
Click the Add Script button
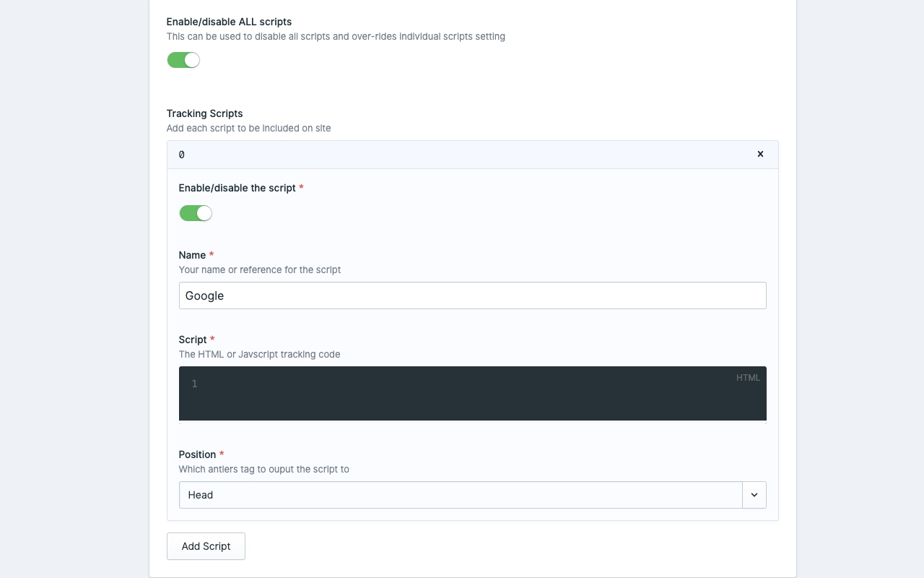point(206,546)
